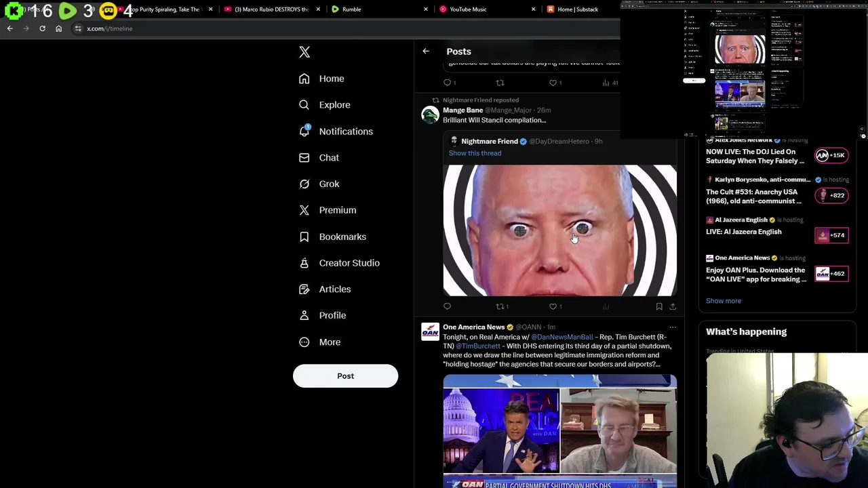Open Profile in the sidebar
868x488 pixels.
click(323, 316)
